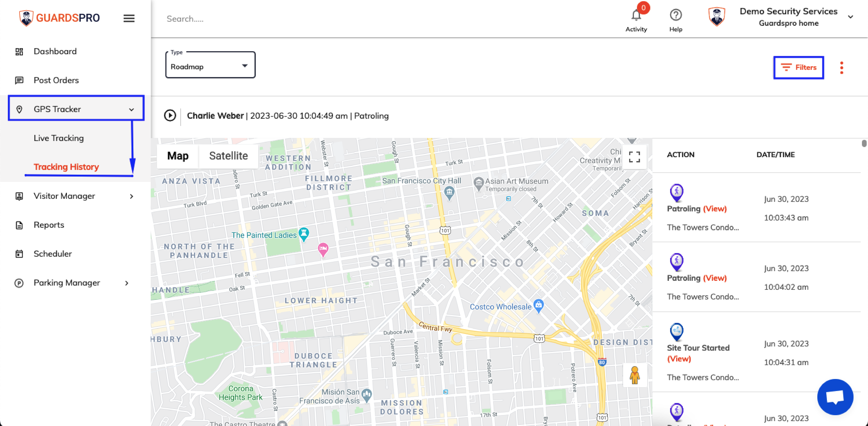Click the pink hotel map marker
868x426 pixels.
click(x=323, y=250)
